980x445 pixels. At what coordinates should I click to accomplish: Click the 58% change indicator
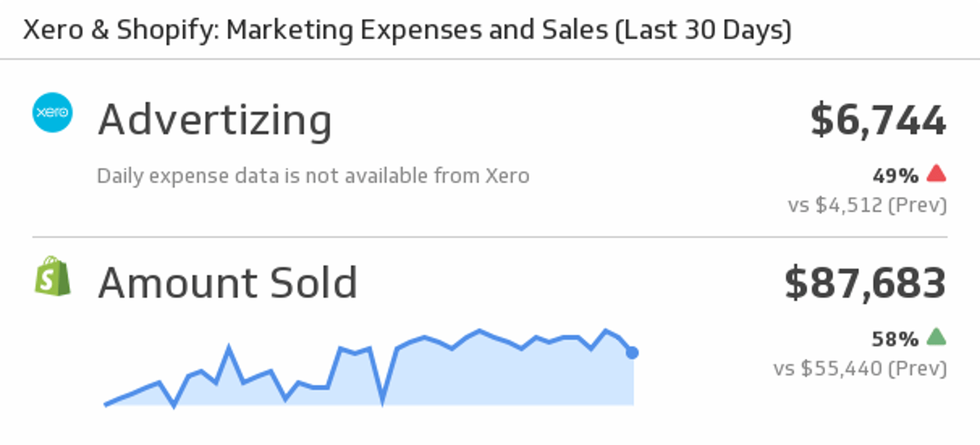(x=895, y=339)
